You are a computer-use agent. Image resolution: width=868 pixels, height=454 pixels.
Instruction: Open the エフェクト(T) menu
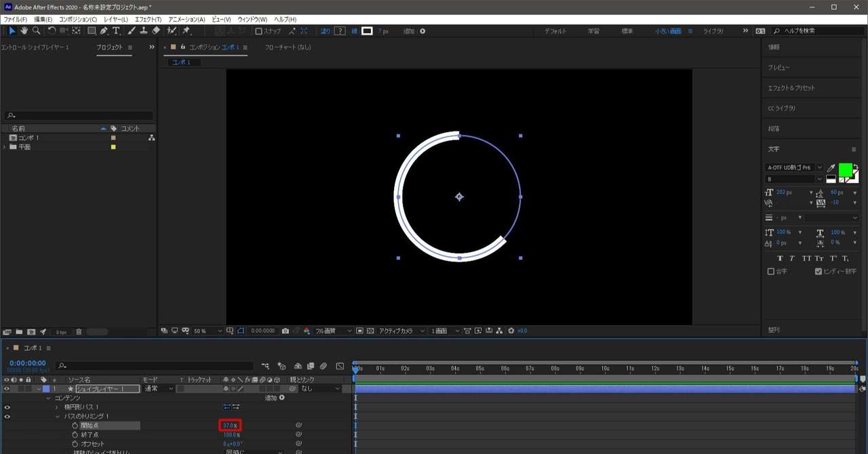pos(148,20)
